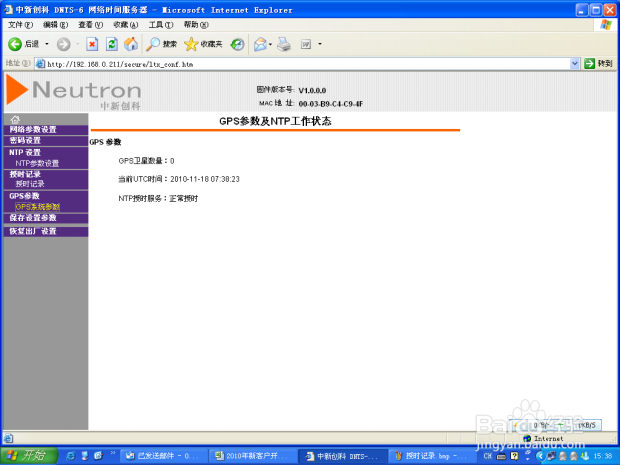The width and height of the screenshot is (620, 466).
Task: Click the taskbar clock showing 15:38
Action: point(603,456)
